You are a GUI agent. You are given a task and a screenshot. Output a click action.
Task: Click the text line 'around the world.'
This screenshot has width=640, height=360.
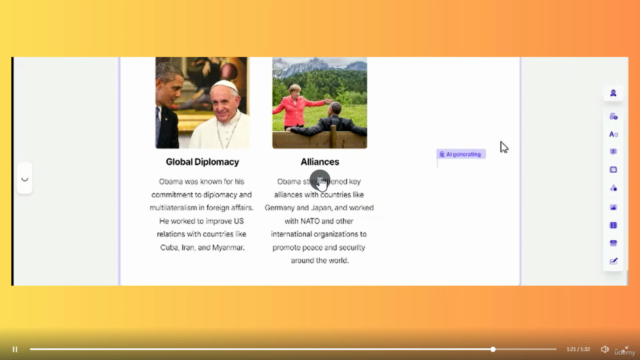click(320, 260)
